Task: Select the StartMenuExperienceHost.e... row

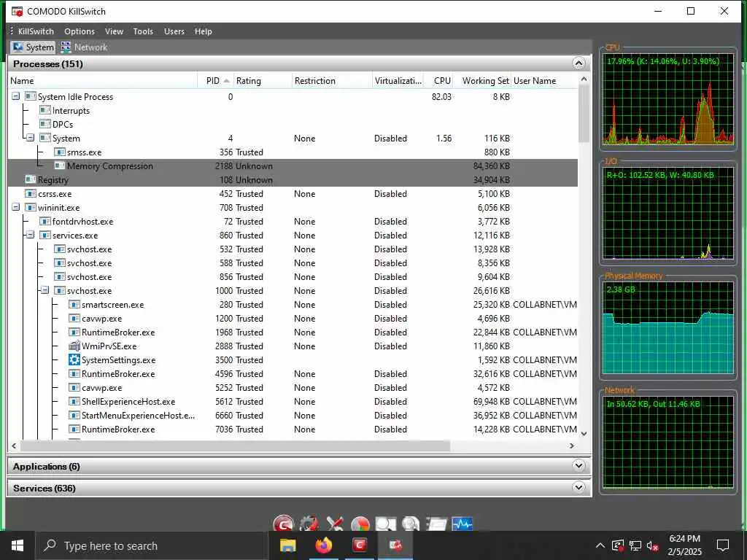Action: [293, 415]
